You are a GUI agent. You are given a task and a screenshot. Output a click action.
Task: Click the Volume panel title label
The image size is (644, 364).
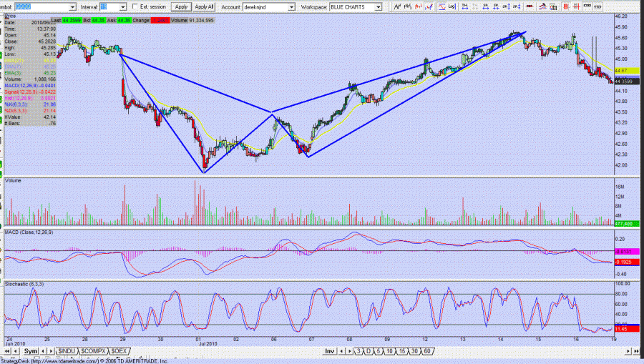13,180
